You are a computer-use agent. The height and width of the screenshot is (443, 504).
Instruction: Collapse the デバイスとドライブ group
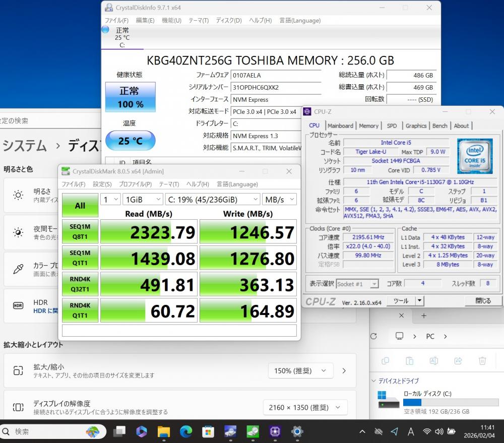(x=374, y=381)
